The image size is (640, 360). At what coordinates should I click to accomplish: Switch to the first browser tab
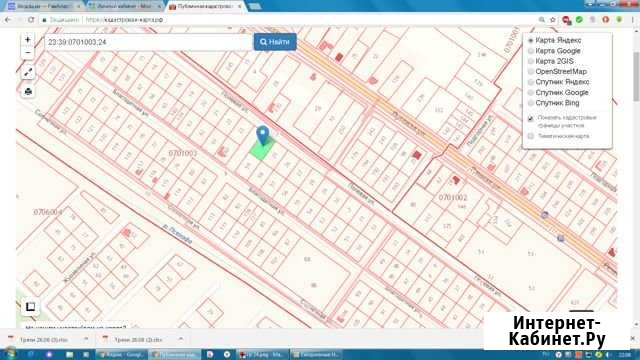pyautogui.click(x=44, y=6)
